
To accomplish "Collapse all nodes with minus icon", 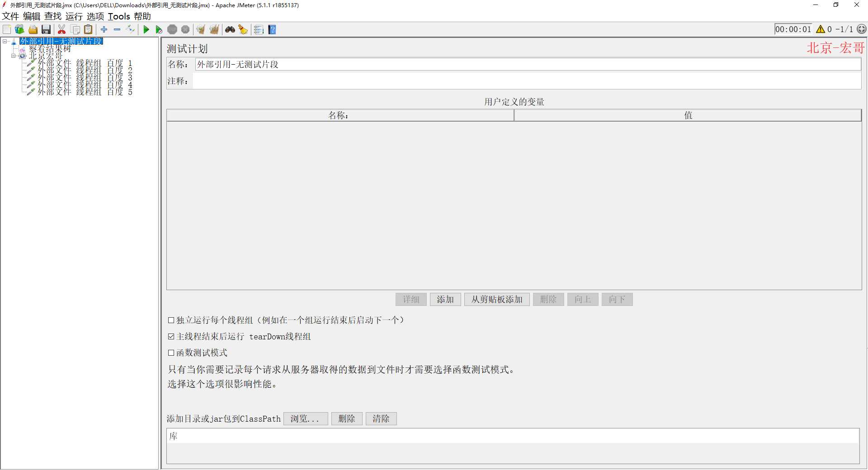I will [117, 29].
